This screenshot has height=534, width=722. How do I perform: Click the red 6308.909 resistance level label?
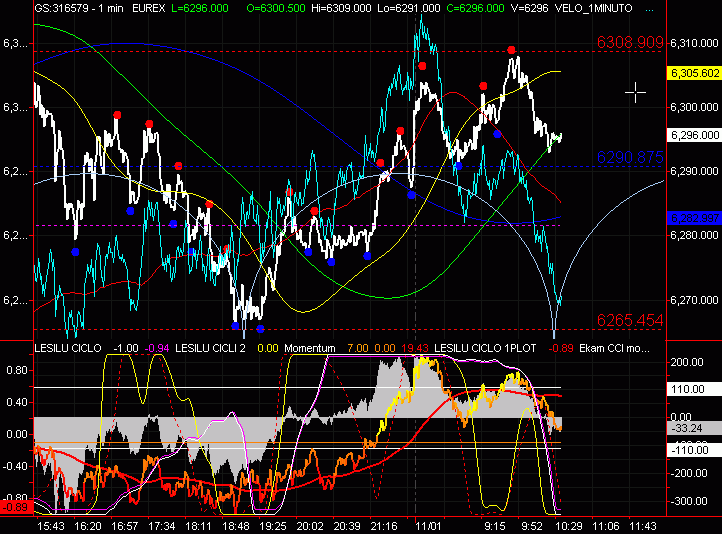630,42
